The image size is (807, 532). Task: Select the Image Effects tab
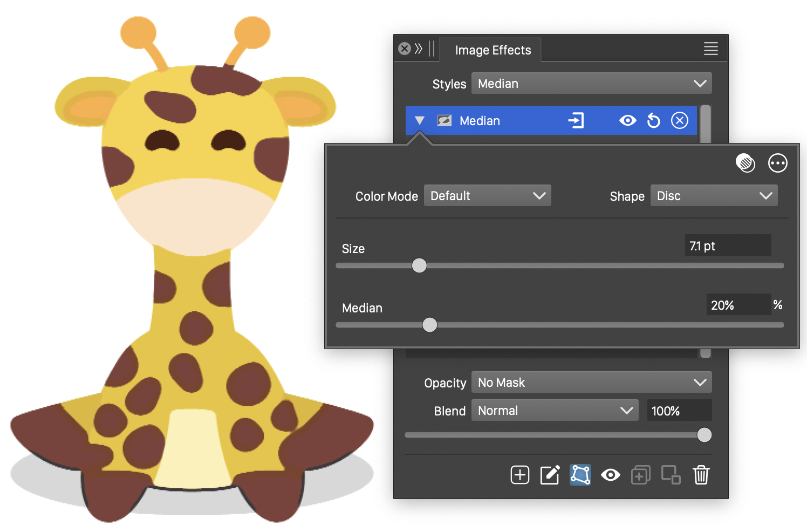tap(493, 50)
